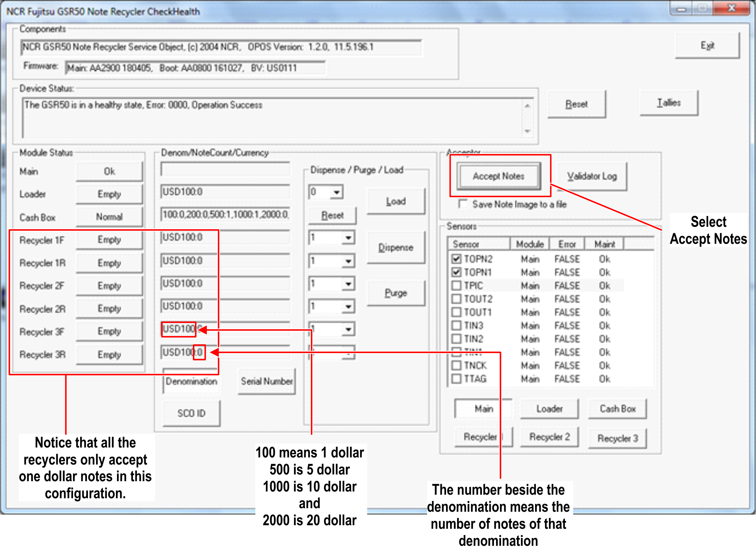Click the Maint column header
The width and height of the screenshot is (756, 549).
click(x=604, y=244)
